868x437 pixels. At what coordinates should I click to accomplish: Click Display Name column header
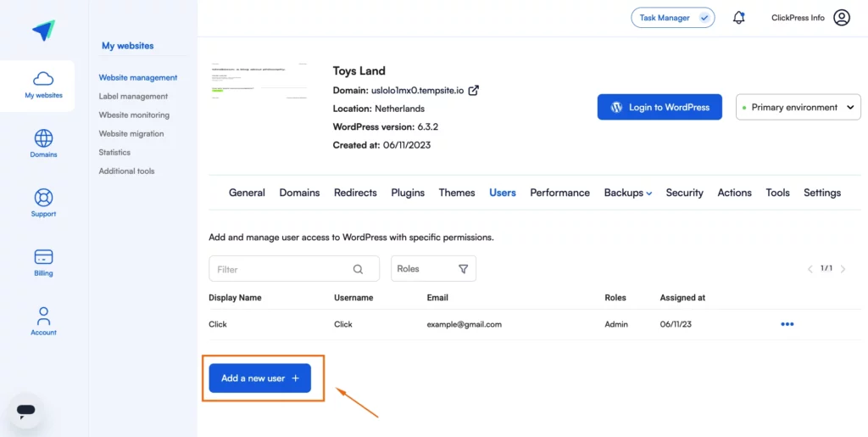tap(235, 298)
